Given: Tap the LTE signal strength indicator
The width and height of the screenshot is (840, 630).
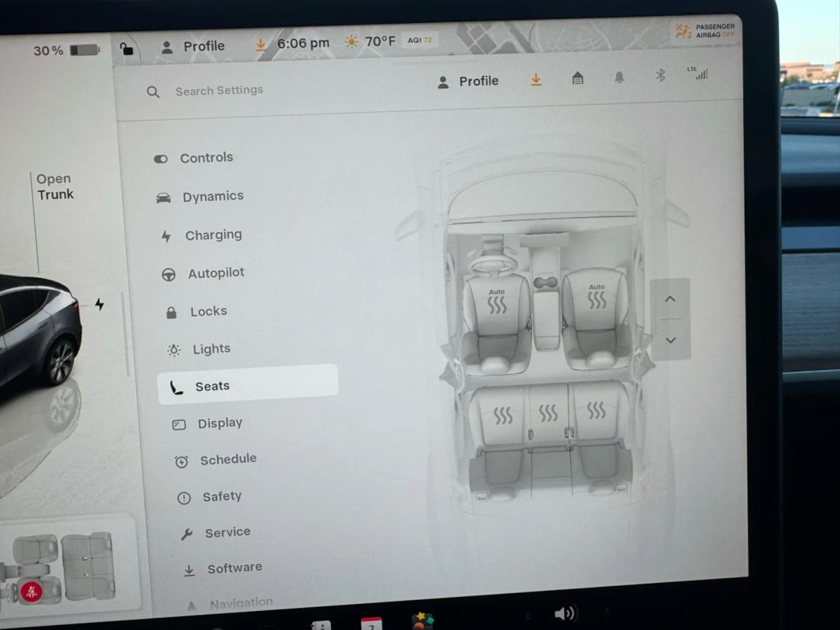Looking at the screenshot, I should coord(699,73).
